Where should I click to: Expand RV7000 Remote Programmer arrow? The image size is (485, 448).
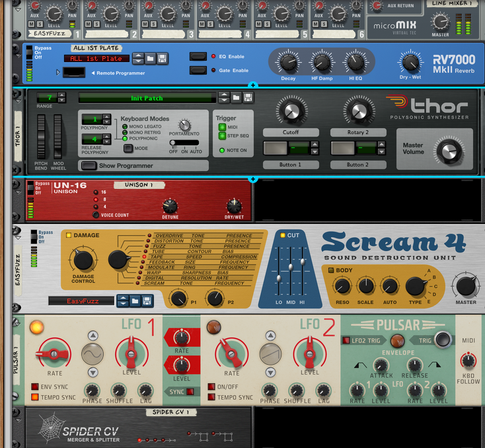pyautogui.click(x=58, y=73)
